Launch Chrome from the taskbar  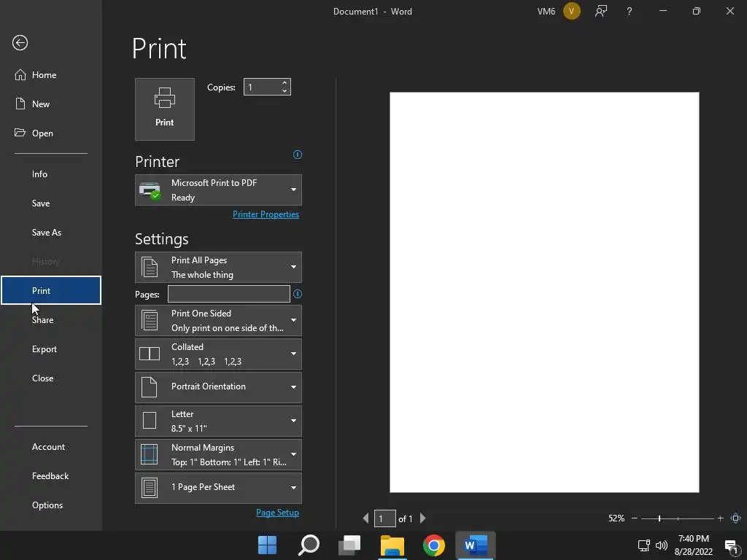tap(434, 545)
